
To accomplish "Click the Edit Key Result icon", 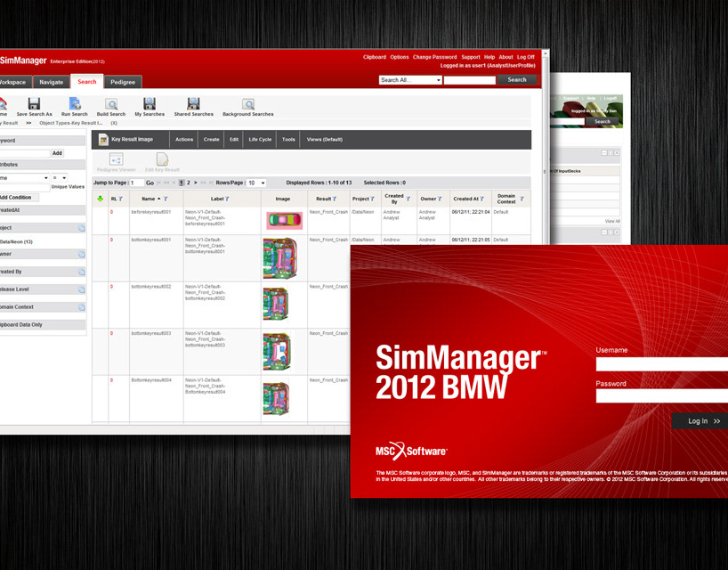I will (162, 159).
